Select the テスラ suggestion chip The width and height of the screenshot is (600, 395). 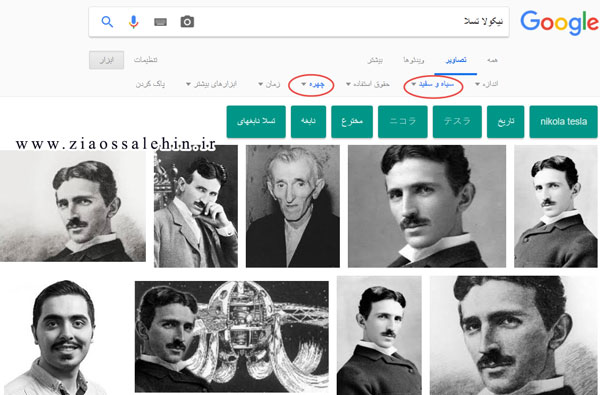(457, 122)
